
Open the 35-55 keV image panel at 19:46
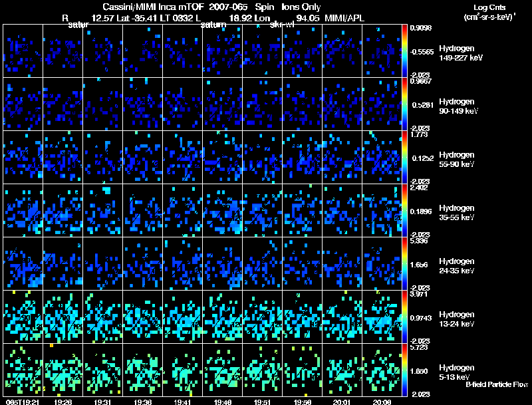pyautogui.click(x=223, y=211)
